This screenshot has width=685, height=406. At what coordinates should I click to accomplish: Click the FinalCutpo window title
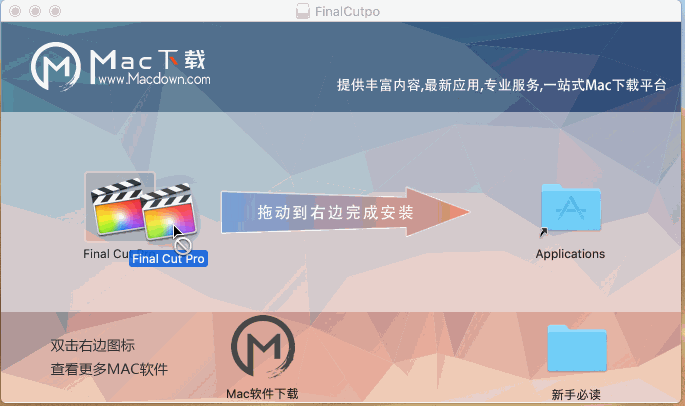347,11
